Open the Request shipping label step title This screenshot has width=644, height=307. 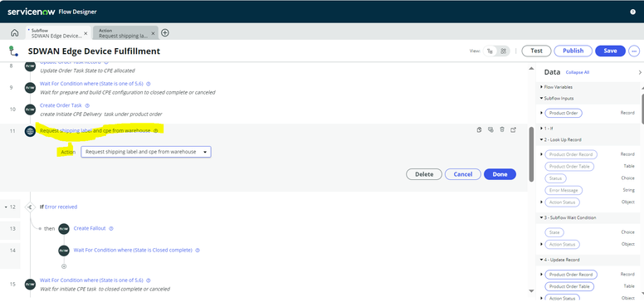[95, 131]
